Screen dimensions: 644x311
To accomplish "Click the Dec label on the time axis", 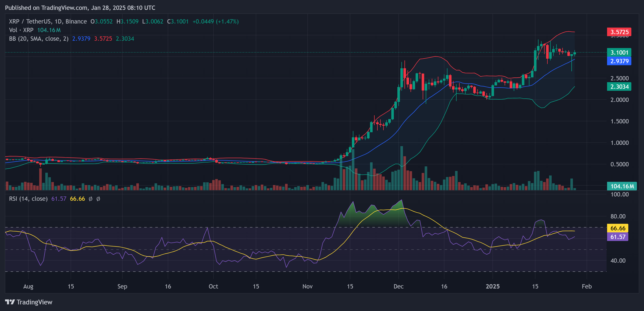I will (399, 286).
